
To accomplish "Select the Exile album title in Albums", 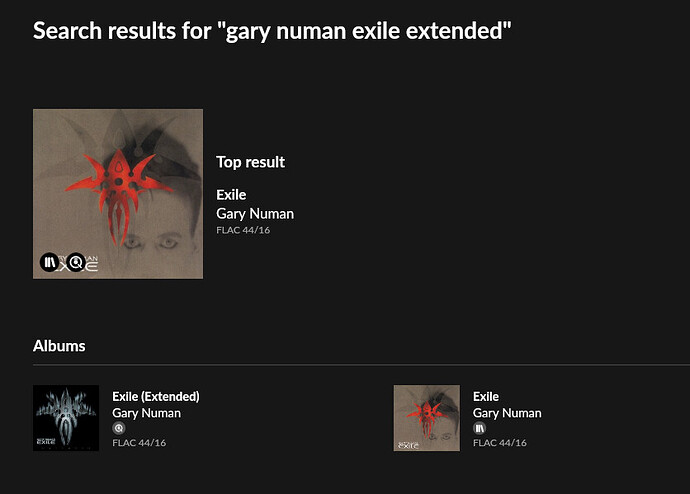I will click(x=486, y=396).
